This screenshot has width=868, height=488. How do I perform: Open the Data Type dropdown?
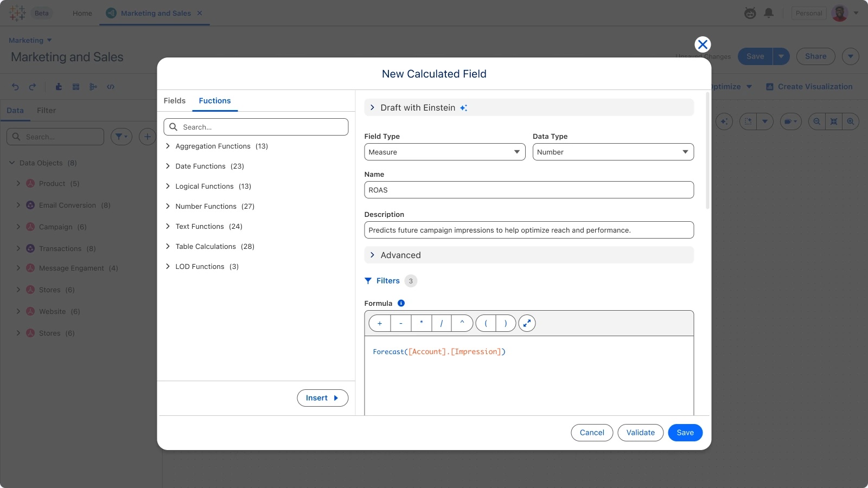click(x=613, y=152)
